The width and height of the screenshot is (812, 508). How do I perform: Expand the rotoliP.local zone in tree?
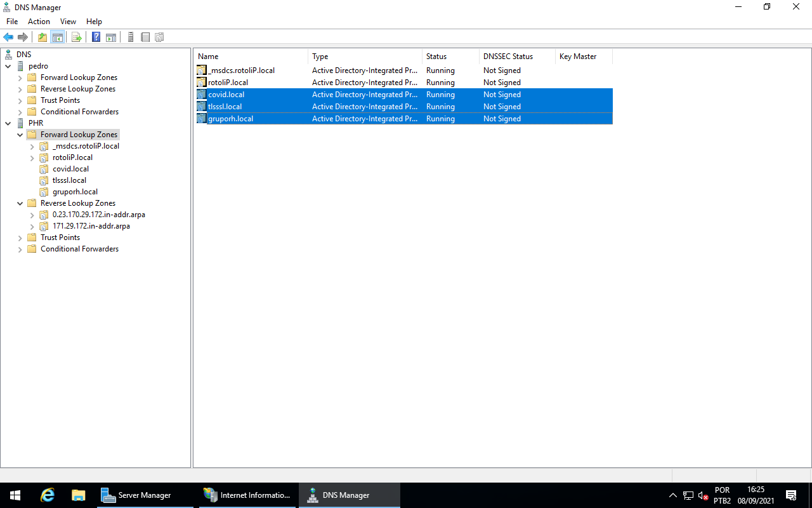pyautogui.click(x=32, y=157)
